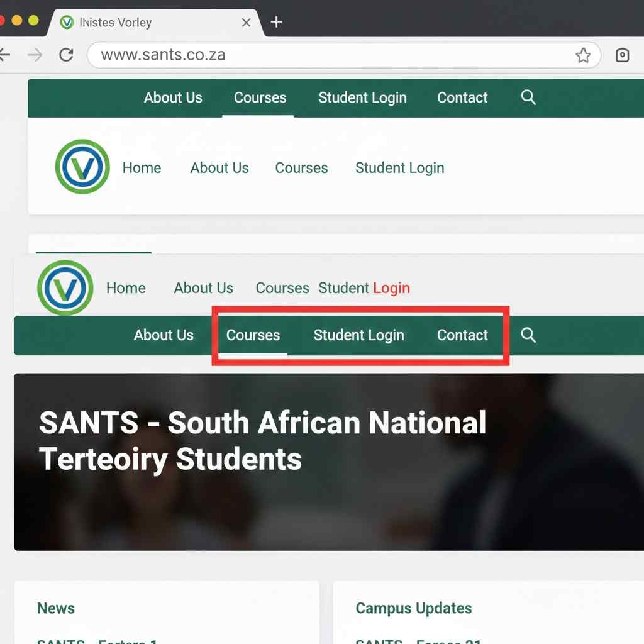Open Student Login inside the red highlighted box
Image resolution: width=644 pixels, height=644 pixels.
[358, 335]
